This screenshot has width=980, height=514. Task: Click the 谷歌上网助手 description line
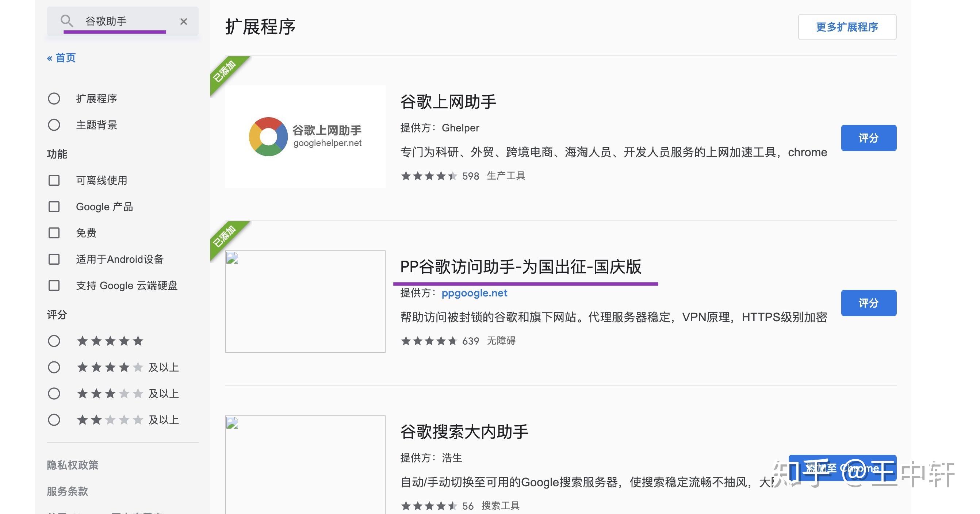coord(614,152)
